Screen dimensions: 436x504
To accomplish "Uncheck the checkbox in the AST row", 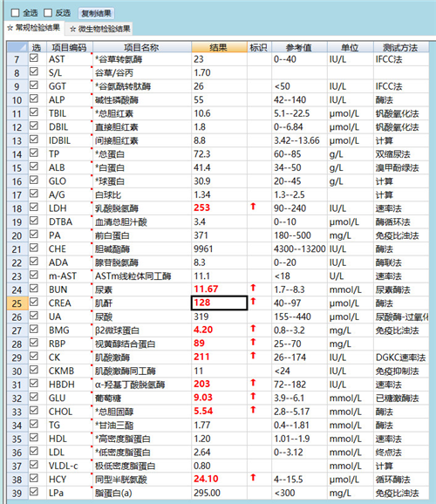I will (x=34, y=58).
